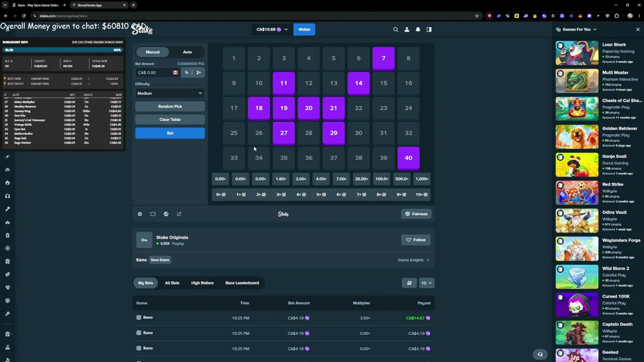Bookmark this page with star icon

point(477,16)
